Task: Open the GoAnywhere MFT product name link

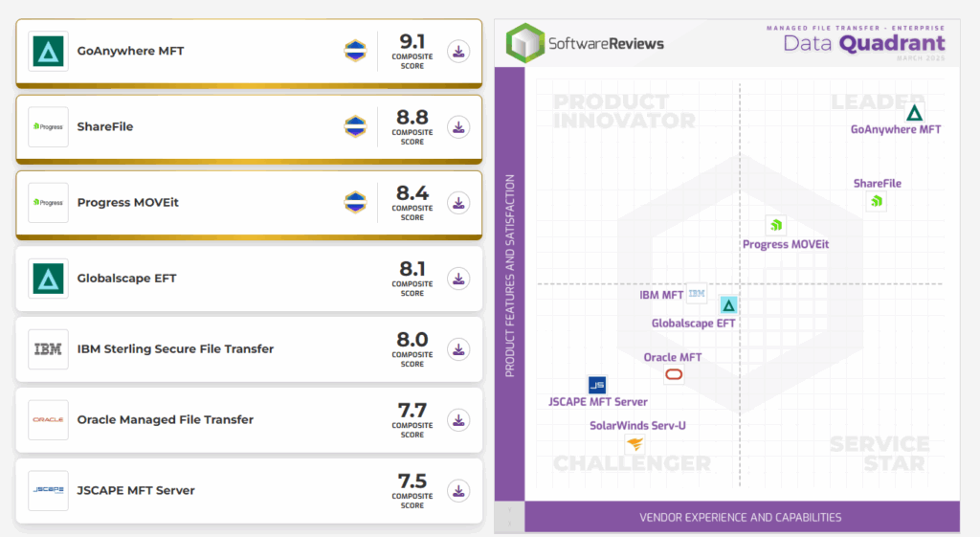Action: 130,51
